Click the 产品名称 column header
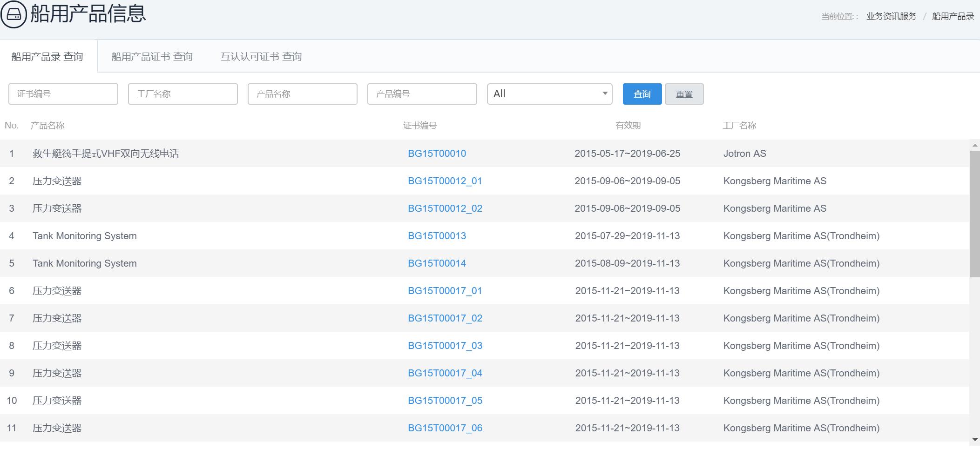980x449 pixels. [47, 126]
